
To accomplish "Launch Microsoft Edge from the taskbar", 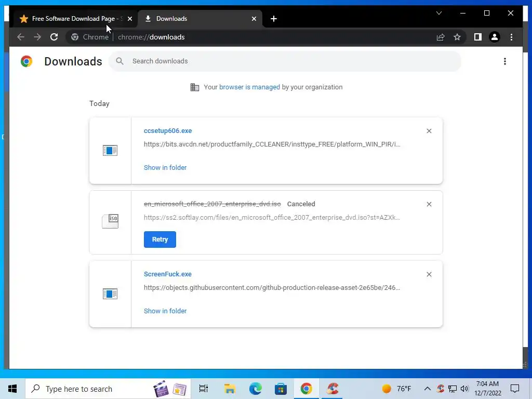I will tap(255, 389).
